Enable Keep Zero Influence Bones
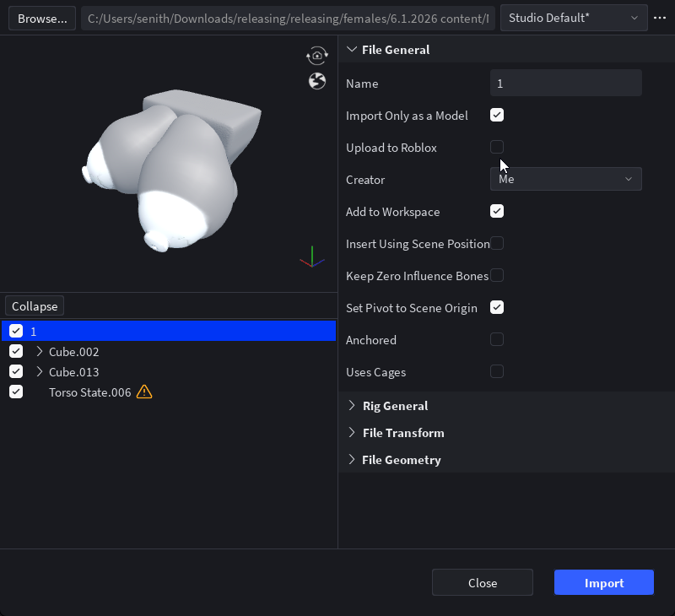This screenshot has height=616, width=675. click(x=497, y=275)
